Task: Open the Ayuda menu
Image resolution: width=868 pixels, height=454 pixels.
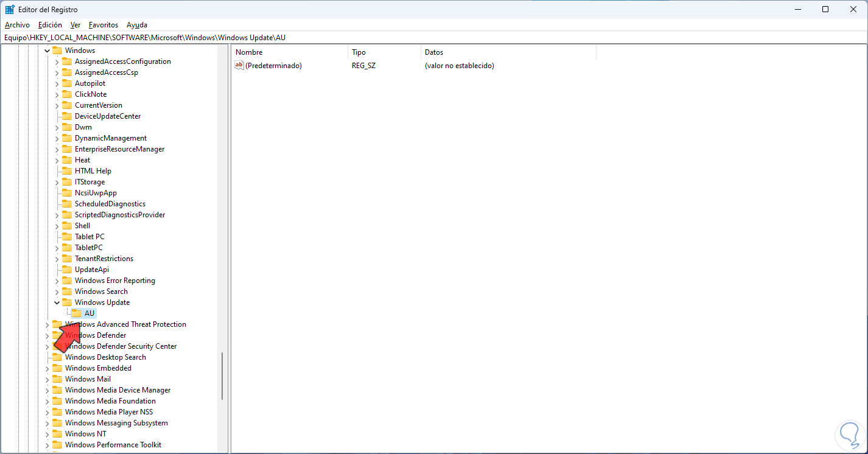Action: (137, 25)
